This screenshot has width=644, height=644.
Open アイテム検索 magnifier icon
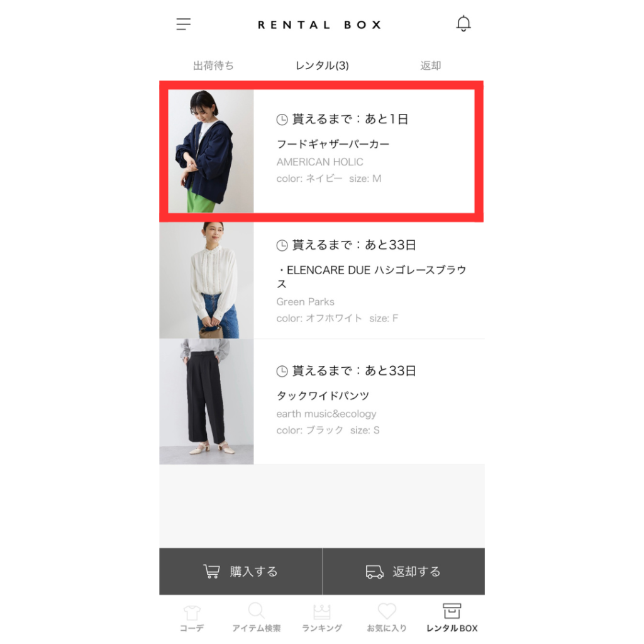click(x=257, y=611)
